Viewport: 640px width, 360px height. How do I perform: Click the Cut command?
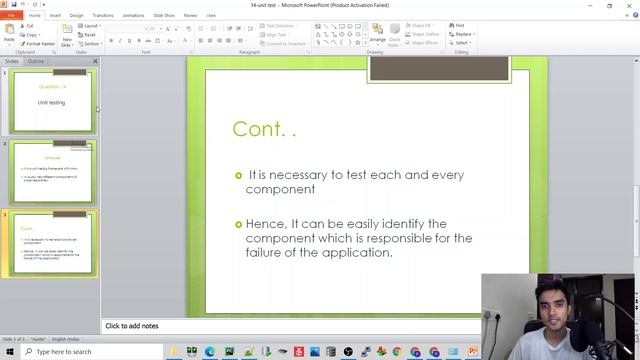27,26
